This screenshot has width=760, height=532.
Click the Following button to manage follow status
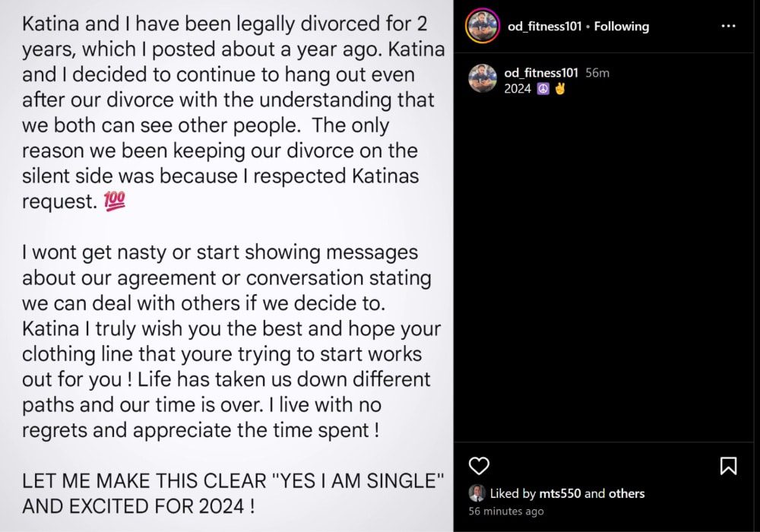(x=621, y=26)
